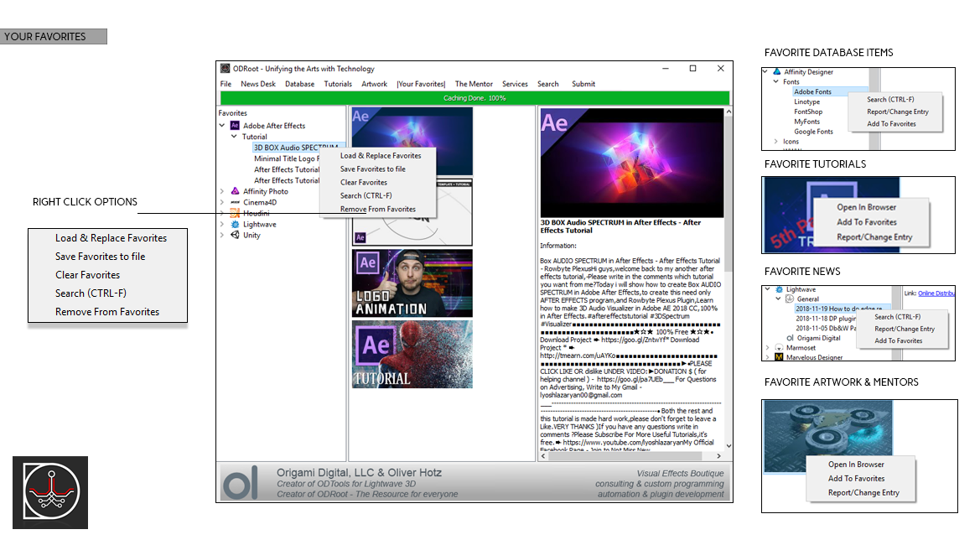Click the Cinema4D icon in Favorites tree
This screenshot has height=540, width=980.
(x=235, y=203)
